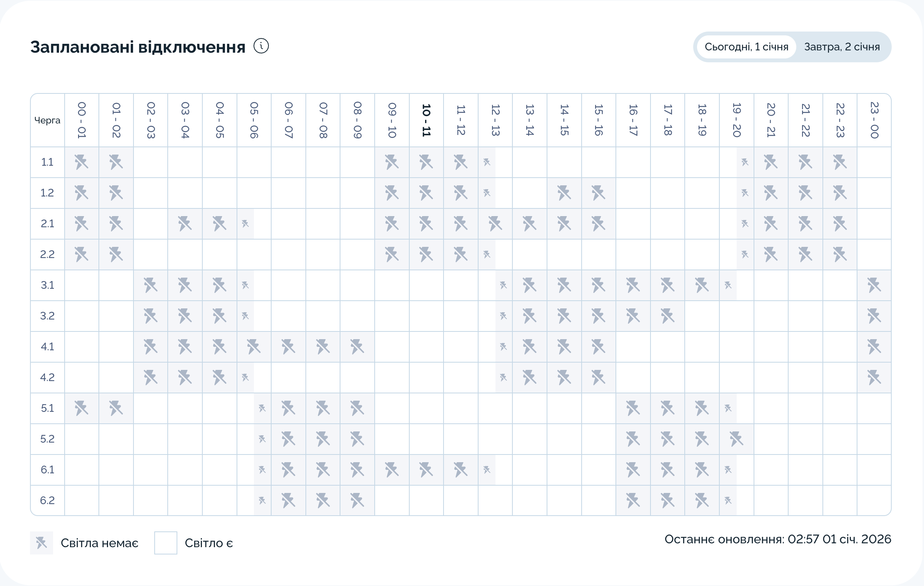The height and width of the screenshot is (586, 924).
Task: Select the Сьогодні, 1 січня tab
Action: pyautogui.click(x=746, y=47)
